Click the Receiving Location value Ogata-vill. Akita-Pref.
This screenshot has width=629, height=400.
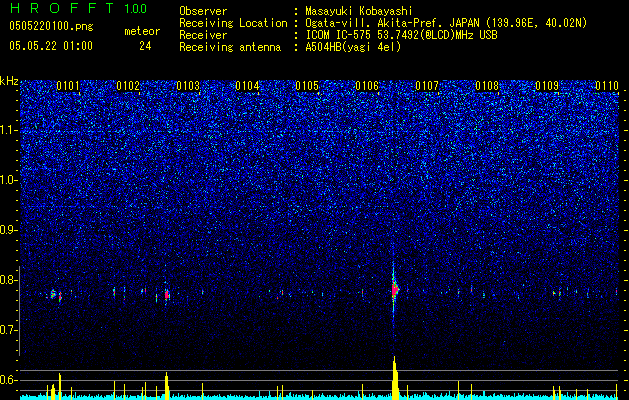(x=371, y=23)
